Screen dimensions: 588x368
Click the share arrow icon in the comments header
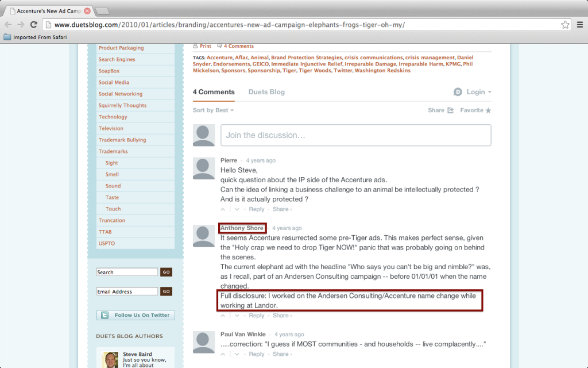(450, 110)
